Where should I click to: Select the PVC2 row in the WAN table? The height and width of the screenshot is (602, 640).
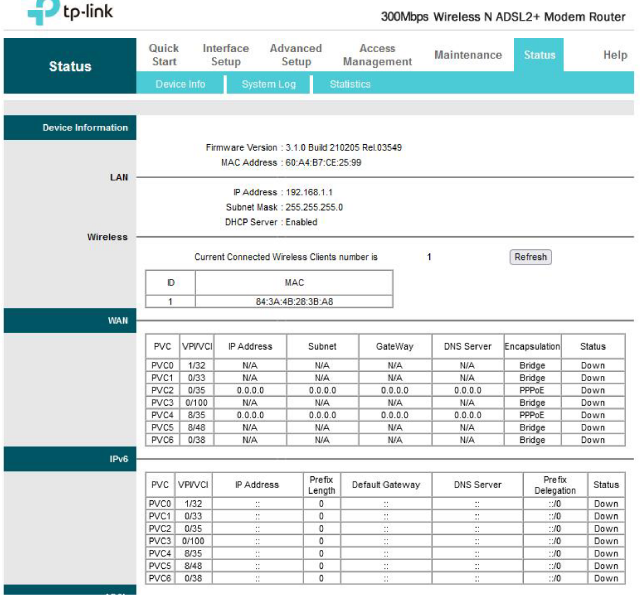click(162, 391)
